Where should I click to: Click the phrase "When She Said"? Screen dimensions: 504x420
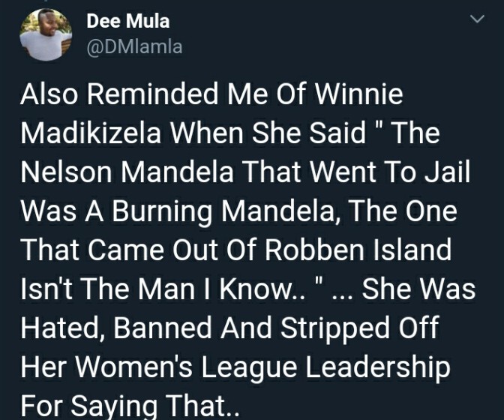(x=268, y=133)
